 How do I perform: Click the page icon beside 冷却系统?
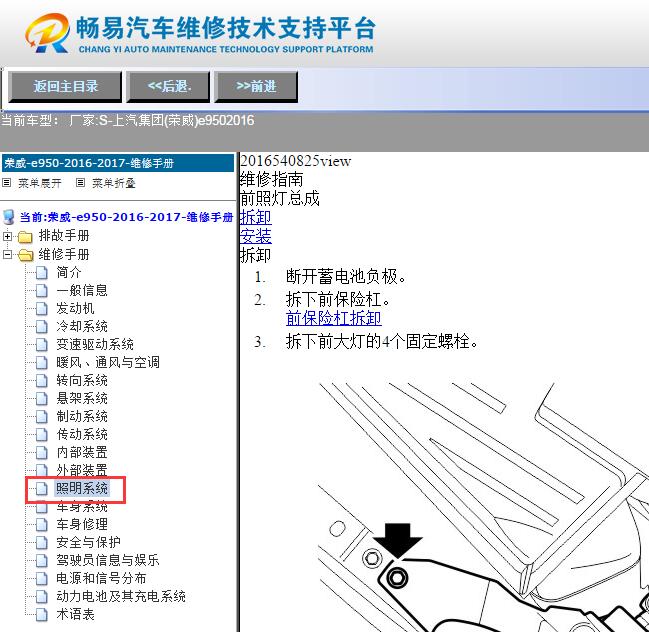41,327
